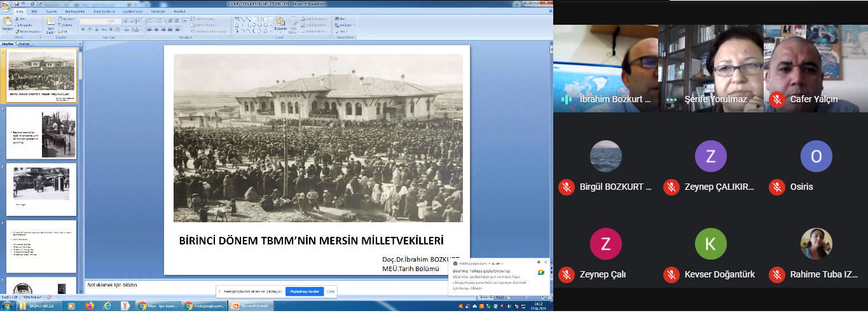Center text in Paragraf group
This screenshot has width=868, height=313.
coord(156,29)
